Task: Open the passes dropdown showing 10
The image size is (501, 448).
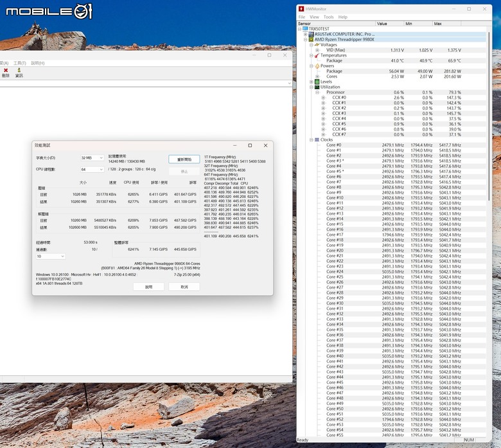Action: tap(51, 256)
